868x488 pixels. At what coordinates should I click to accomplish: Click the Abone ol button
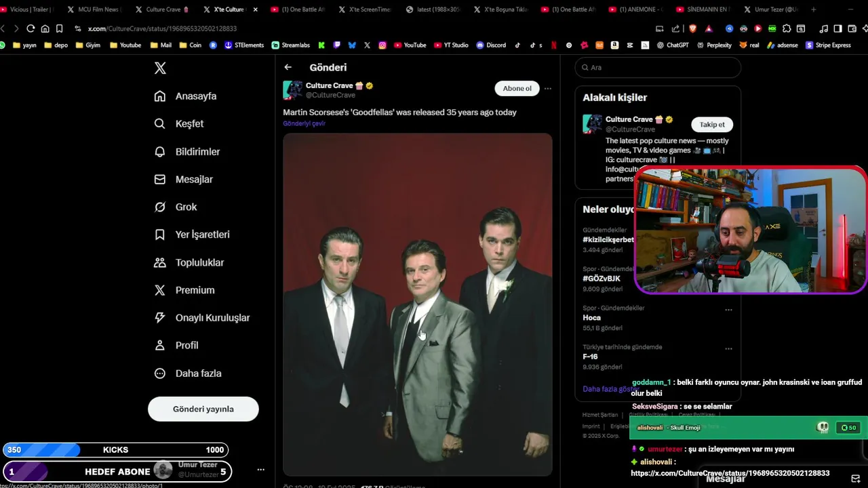tap(517, 88)
